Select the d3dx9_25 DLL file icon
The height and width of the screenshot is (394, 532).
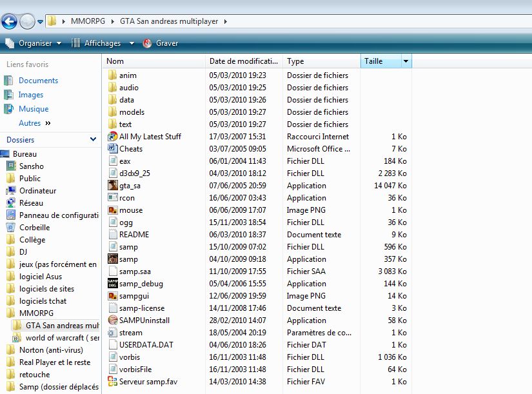113,173
